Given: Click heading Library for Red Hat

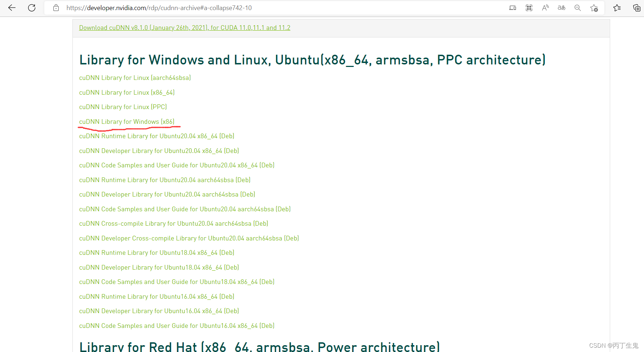Looking at the screenshot, I should (x=259, y=347).
